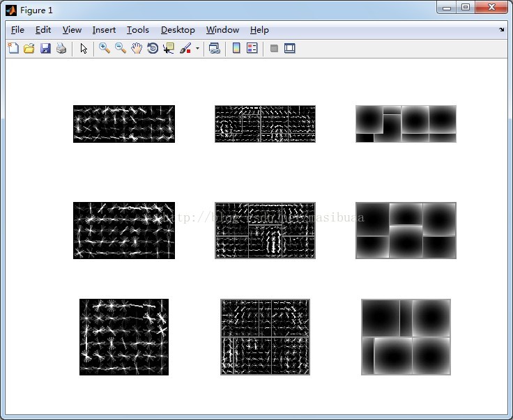Image resolution: width=513 pixels, height=420 pixels.
Task: Select the Edit Plot arrow tool
Action: coord(84,48)
